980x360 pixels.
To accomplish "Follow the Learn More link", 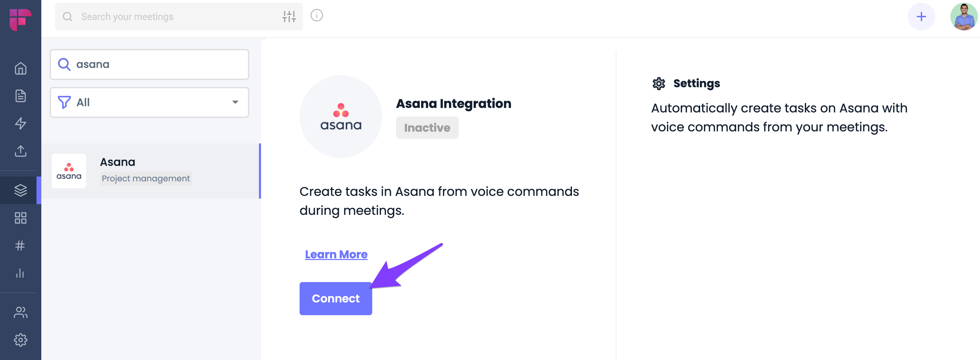I will pos(336,254).
